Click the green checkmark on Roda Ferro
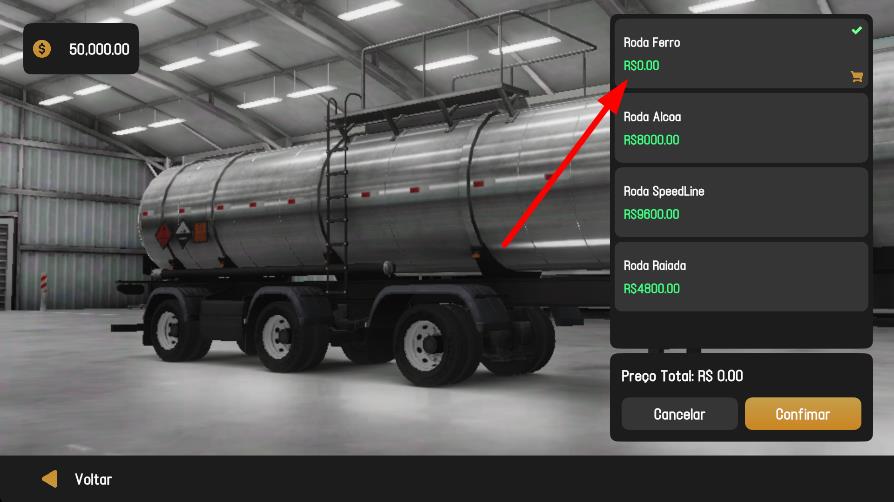The width and height of the screenshot is (894, 502). [856, 30]
